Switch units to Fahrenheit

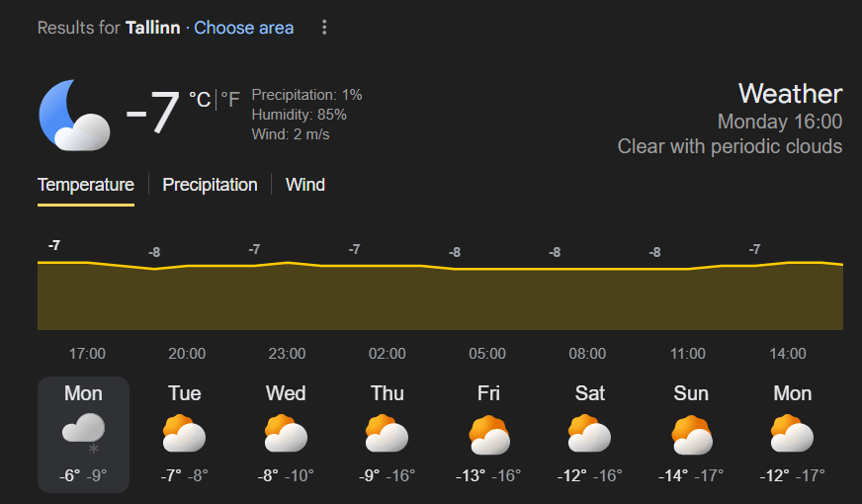(229, 100)
